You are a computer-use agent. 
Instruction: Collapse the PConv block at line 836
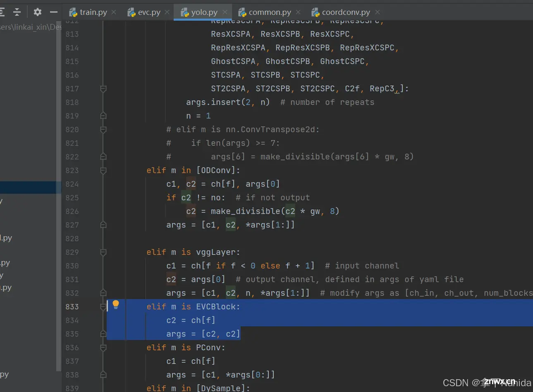point(103,348)
